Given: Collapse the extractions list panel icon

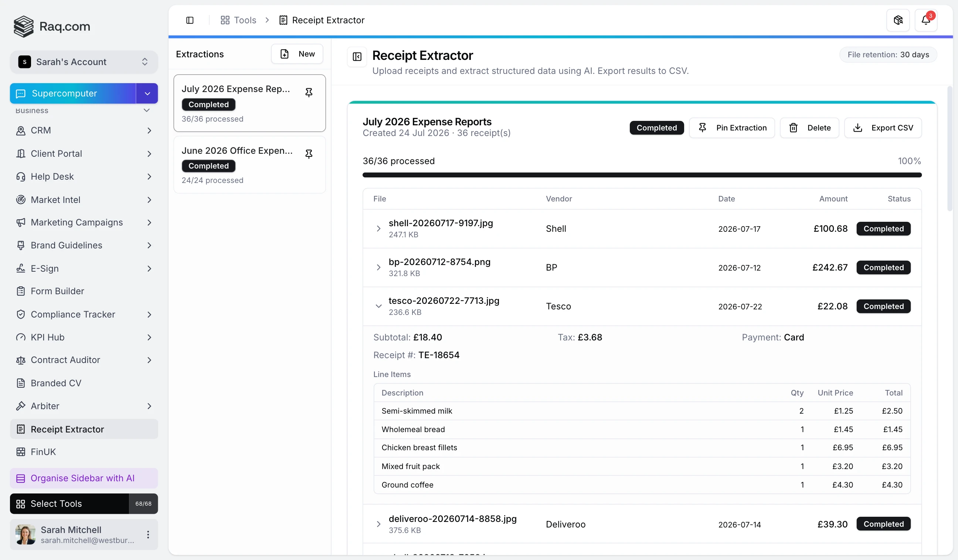Looking at the screenshot, I should [357, 57].
